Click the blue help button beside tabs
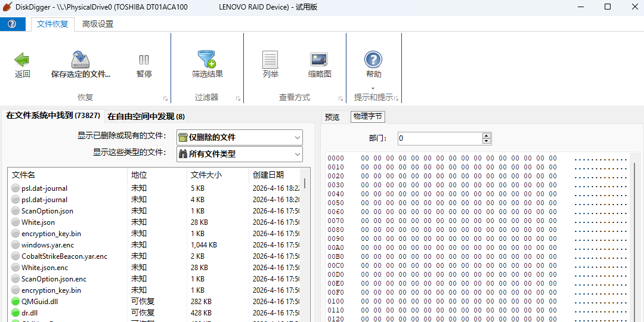 pos(13,24)
